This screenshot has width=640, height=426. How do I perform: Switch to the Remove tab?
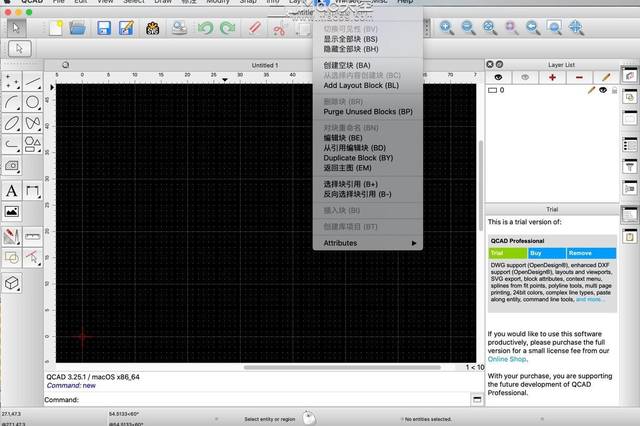point(591,253)
